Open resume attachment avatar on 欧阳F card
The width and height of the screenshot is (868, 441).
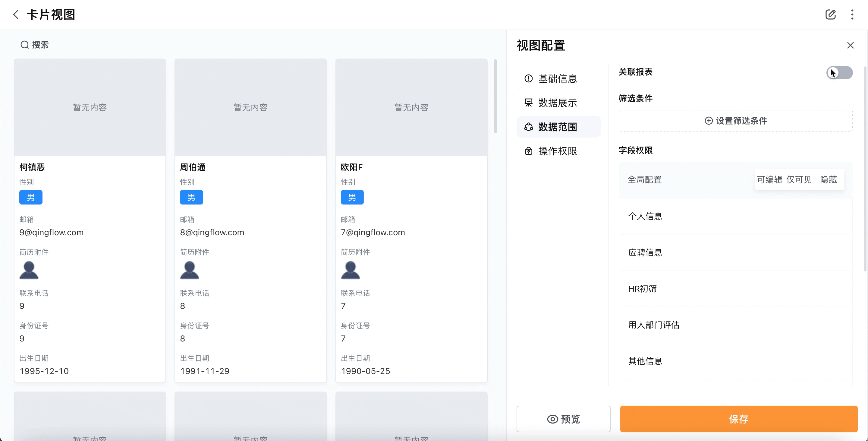coord(351,270)
